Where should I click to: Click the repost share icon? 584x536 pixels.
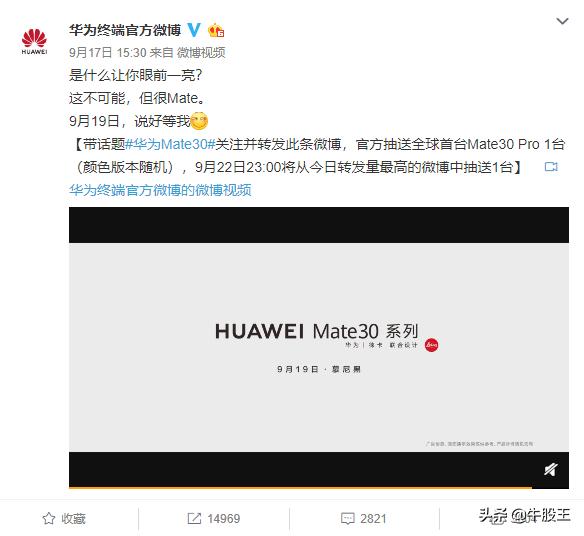click(x=194, y=518)
